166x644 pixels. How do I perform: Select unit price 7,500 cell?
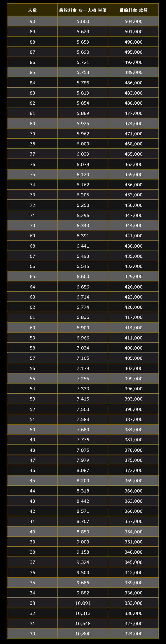[x=83, y=409]
